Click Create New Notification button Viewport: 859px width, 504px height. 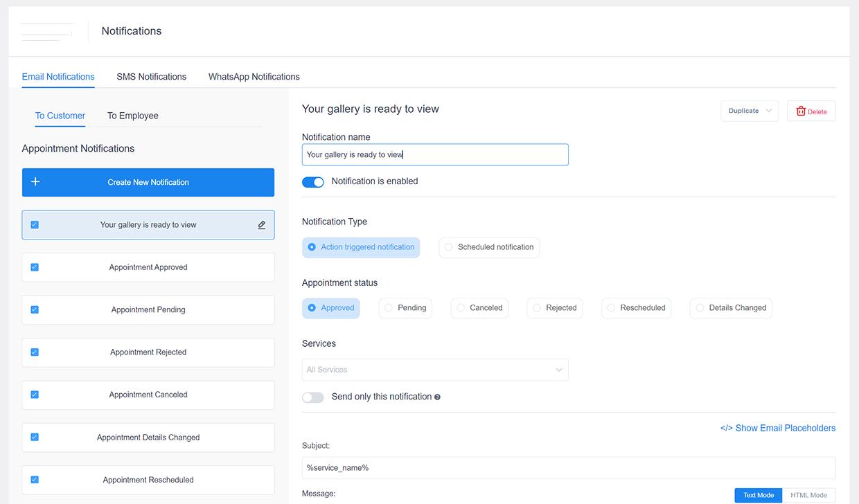click(x=148, y=182)
